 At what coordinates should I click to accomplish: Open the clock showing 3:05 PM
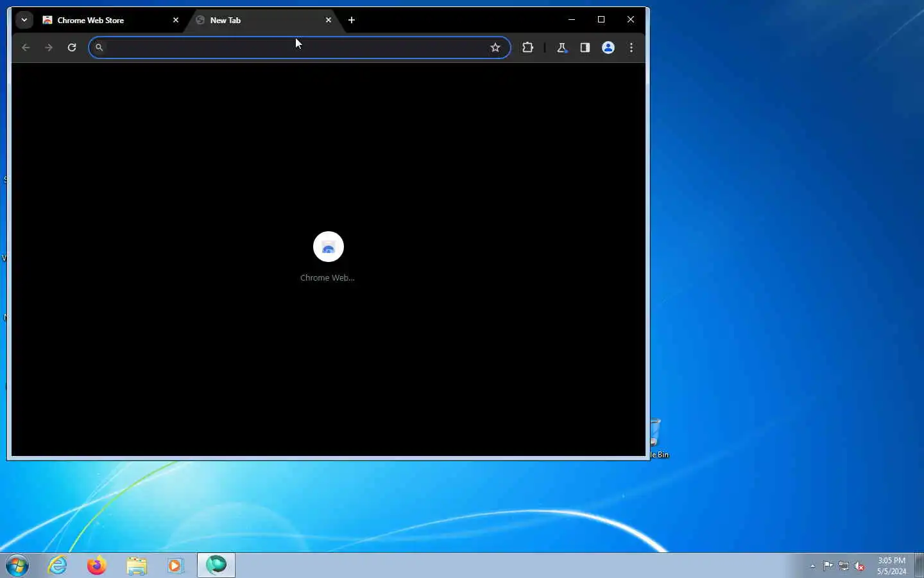891,566
